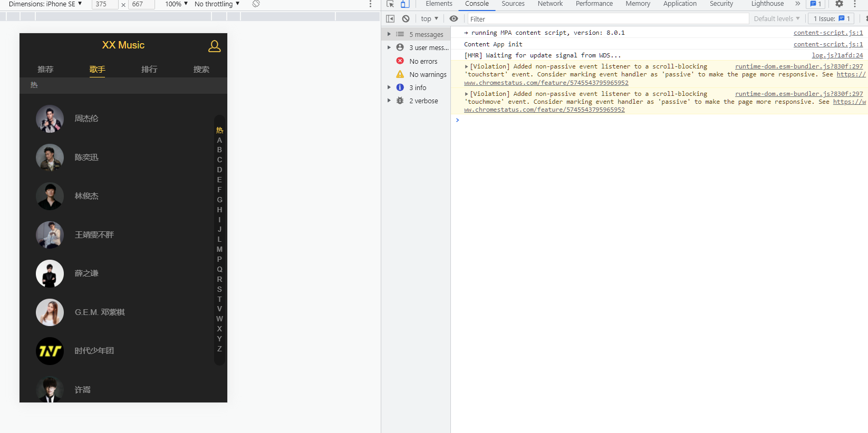Jump to 热 in the index bar
Image resolution: width=868 pixels, height=433 pixels.
pyautogui.click(x=219, y=130)
